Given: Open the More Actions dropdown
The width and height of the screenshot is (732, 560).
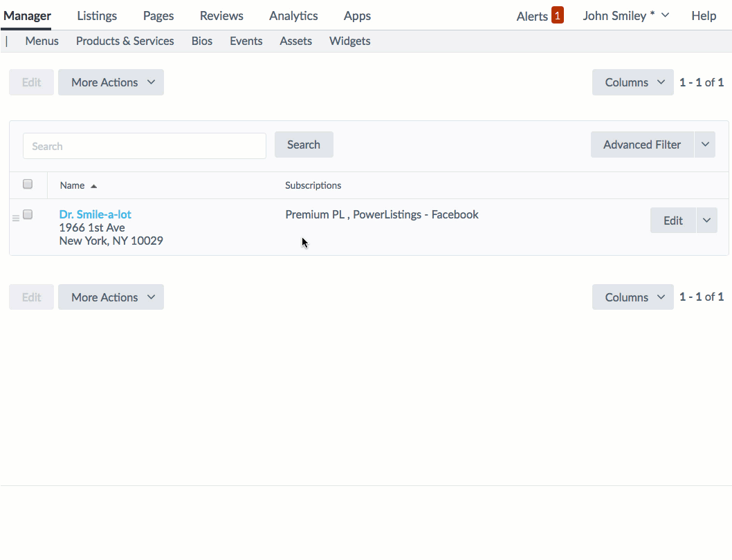Looking at the screenshot, I should click(x=111, y=82).
